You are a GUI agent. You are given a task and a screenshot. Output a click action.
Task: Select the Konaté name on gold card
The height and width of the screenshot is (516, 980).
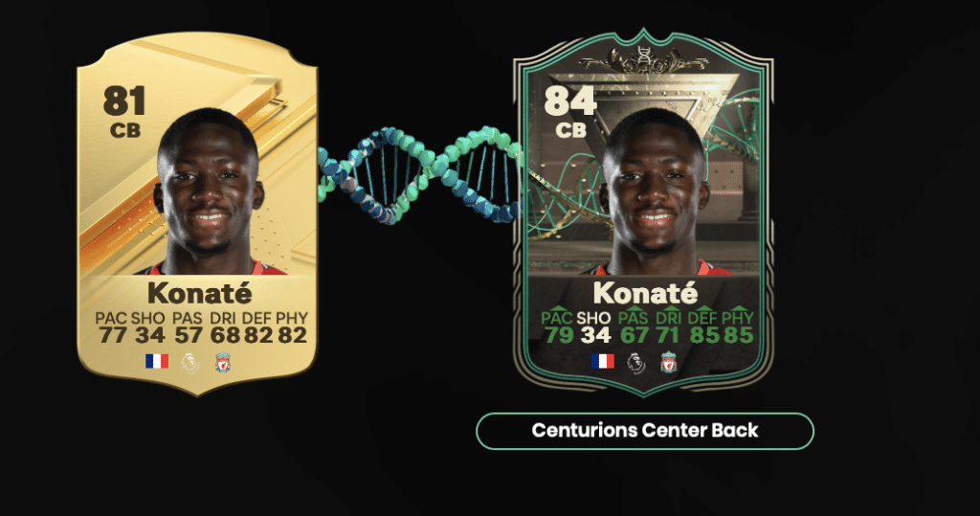tap(199, 293)
